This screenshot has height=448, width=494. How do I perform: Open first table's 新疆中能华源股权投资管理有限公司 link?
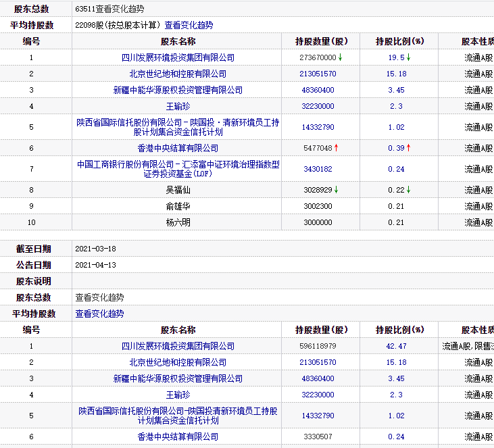[178, 90]
